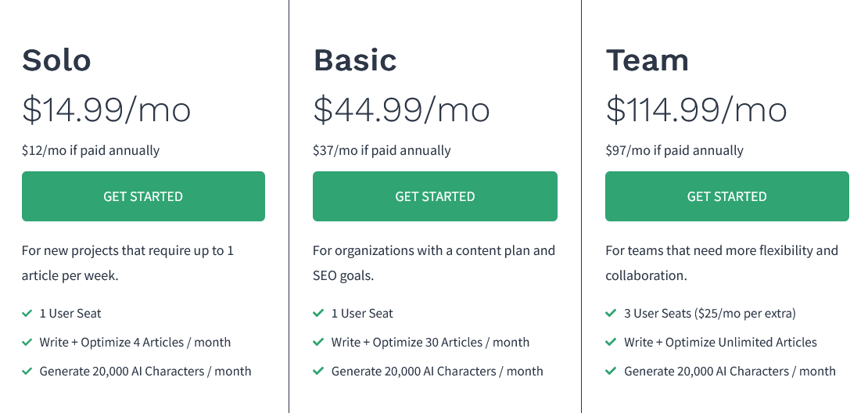Viewport: 868px width, 413px height.
Task: Click checkmark next to Optimize 4 Articles
Action: (27, 343)
